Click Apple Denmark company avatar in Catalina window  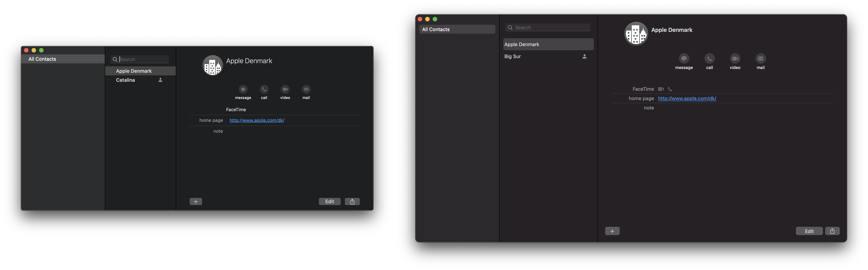tap(213, 65)
